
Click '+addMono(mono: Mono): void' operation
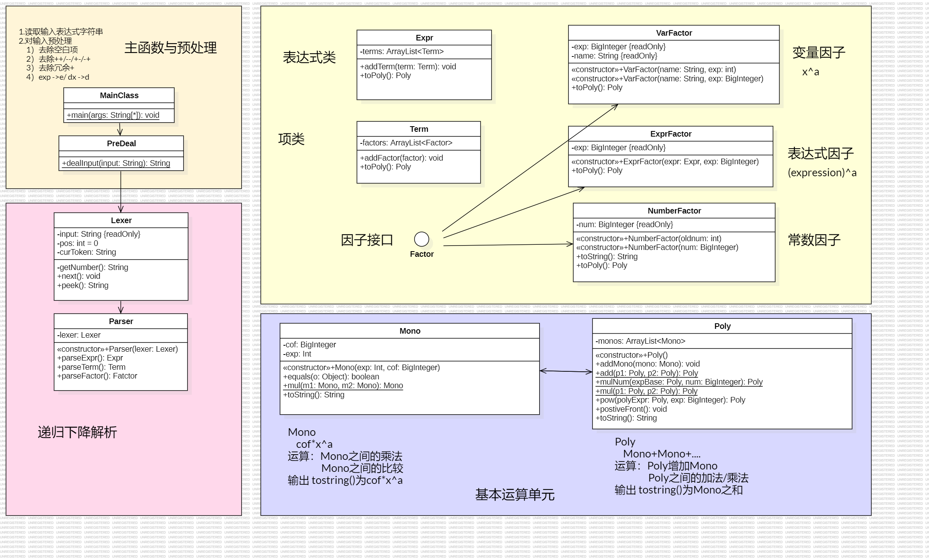pyautogui.click(x=647, y=364)
